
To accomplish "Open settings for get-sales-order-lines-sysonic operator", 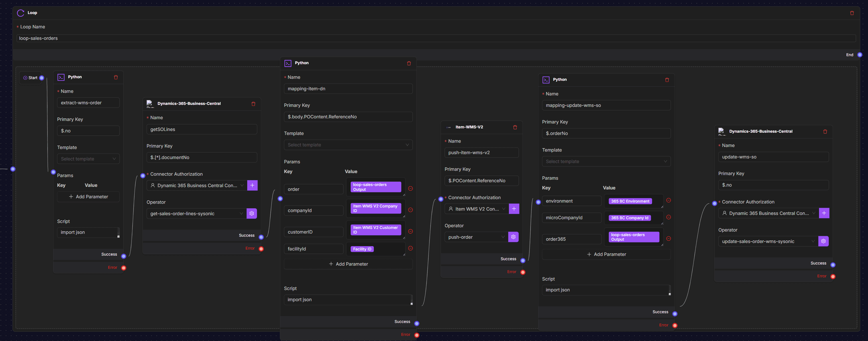I will tap(251, 214).
